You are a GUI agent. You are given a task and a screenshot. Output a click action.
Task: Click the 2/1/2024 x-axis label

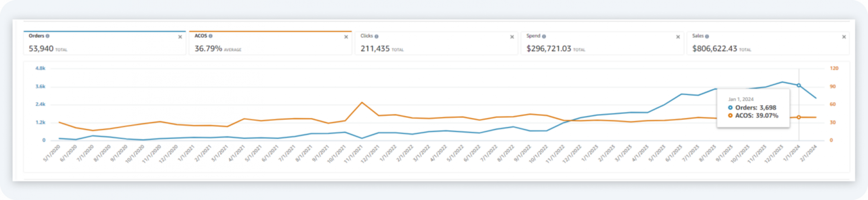pos(809,154)
